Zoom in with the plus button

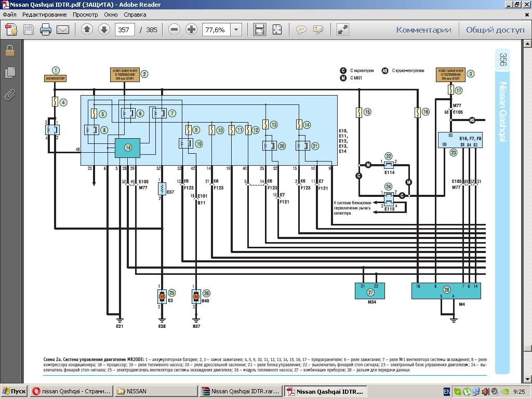coord(191,30)
